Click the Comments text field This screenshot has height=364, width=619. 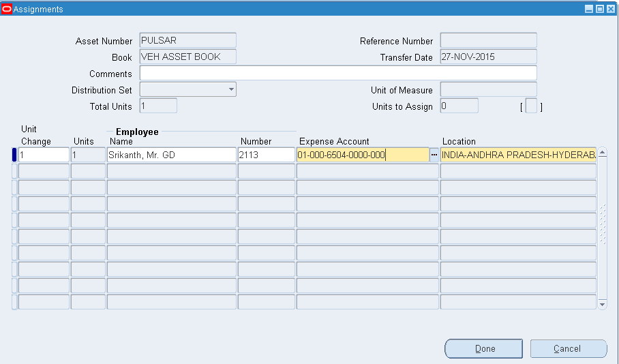pyautogui.click(x=337, y=73)
